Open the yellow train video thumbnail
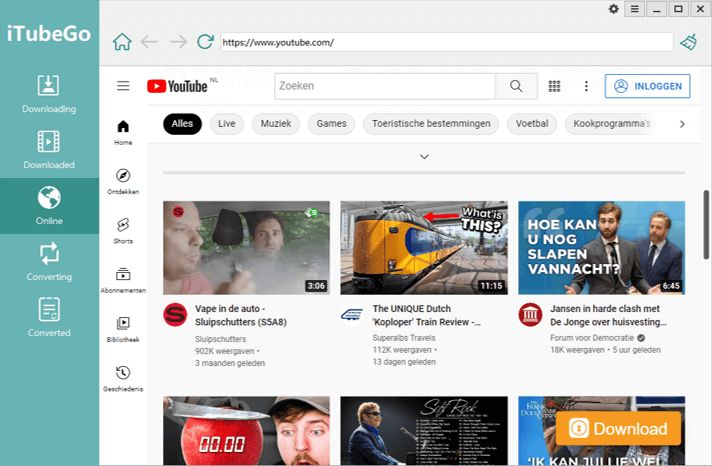This screenshot has width=712, height=466. [x=424, y=248]
